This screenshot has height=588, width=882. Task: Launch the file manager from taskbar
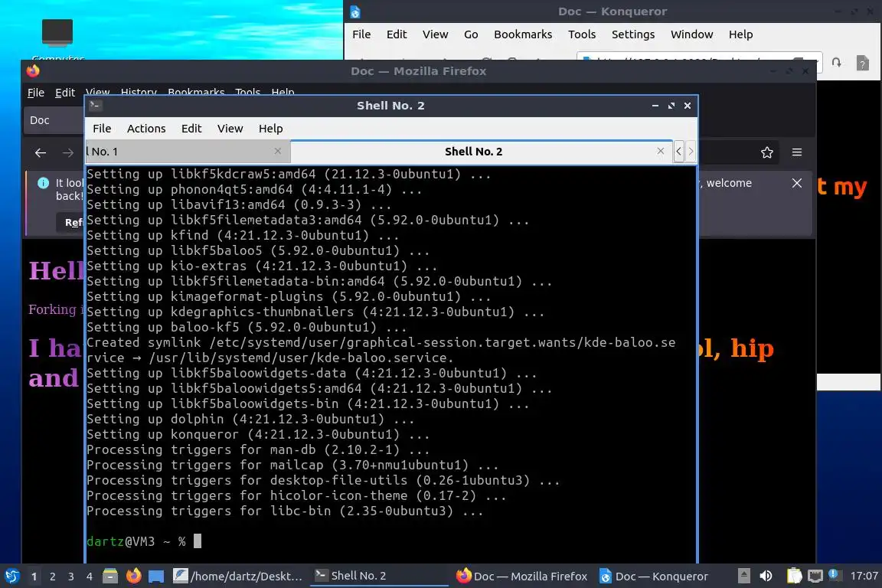(110, 577)
